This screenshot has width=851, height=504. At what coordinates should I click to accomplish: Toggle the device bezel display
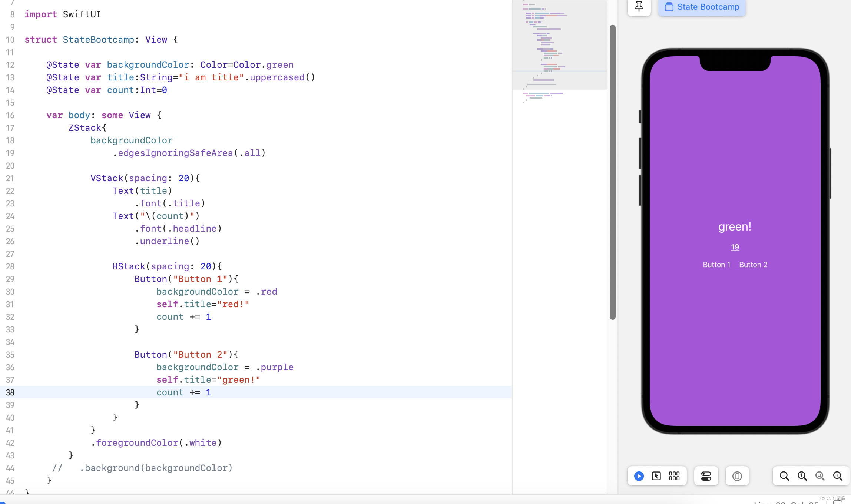737,476
